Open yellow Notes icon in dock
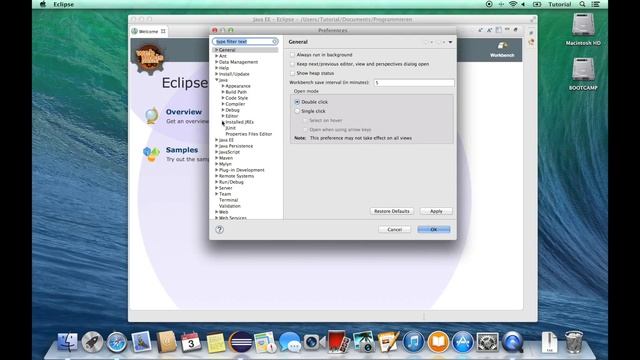This screenshot has height=360, width=640. click(216, 342)
